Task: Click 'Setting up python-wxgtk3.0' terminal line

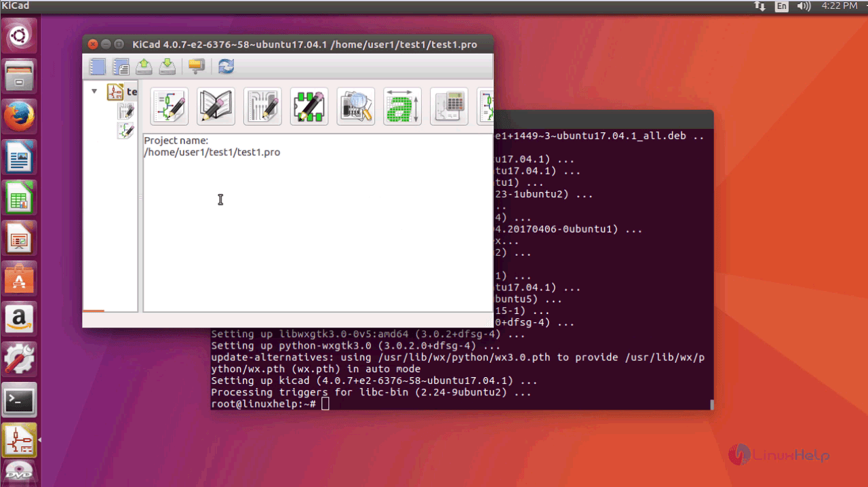Action: pyautogui.click(x=356, y=346)
